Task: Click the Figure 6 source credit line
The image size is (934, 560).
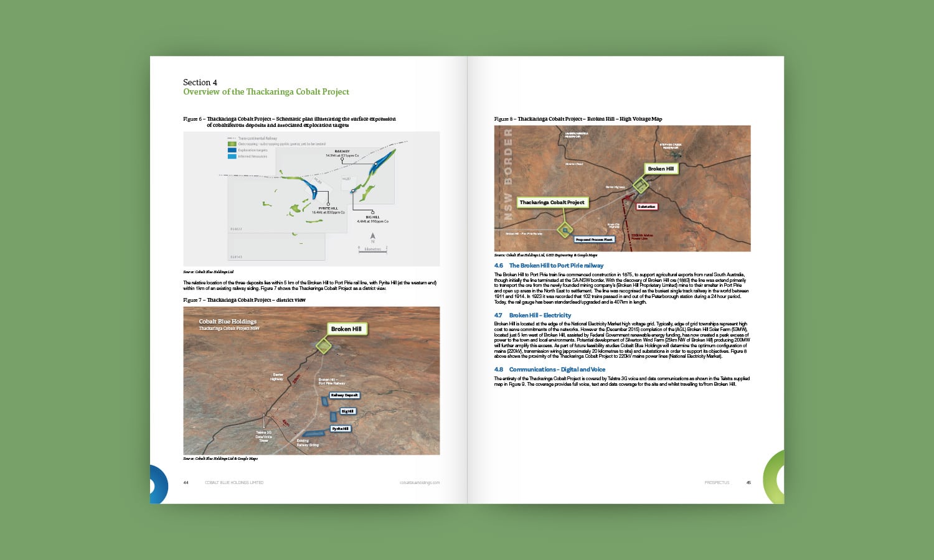Action: [208, 272]
